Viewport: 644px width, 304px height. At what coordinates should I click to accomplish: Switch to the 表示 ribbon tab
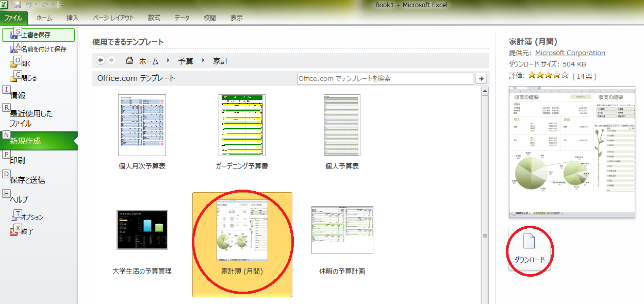[x=237, y=18]
